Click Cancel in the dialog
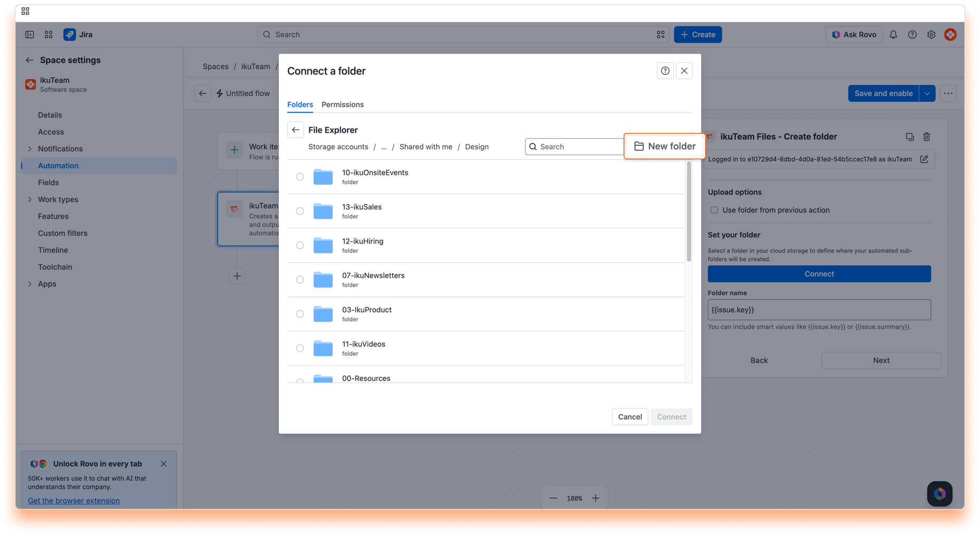Image resolution: width=980 pixels, height=535 pixels. point(630,417)
